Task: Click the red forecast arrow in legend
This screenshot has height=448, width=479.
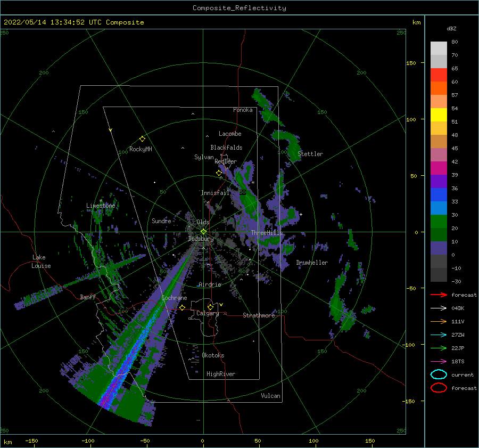Action: pos(439,295)
